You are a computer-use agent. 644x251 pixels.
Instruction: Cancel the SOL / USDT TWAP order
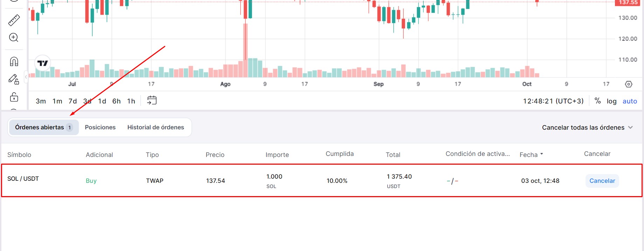point(602,181)
